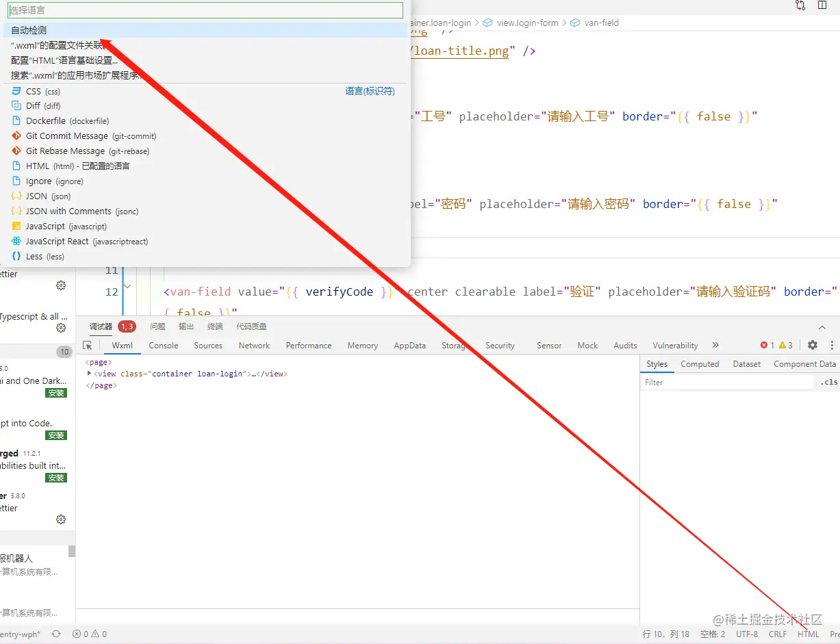This screenshot has height=644, width=840.
Task: Open the 代码质量 tab
Action: pyautogui.click(x=251, y=326)
